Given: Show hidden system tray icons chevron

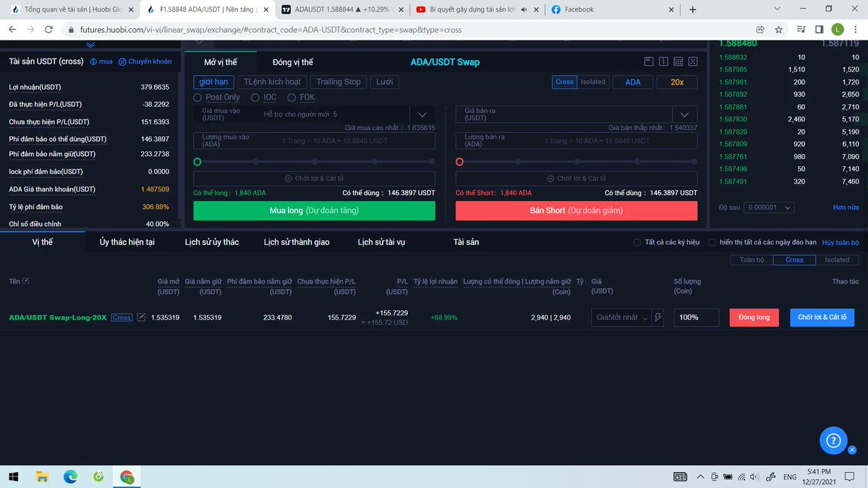Looking at the screenshot, I should [699, 476].
